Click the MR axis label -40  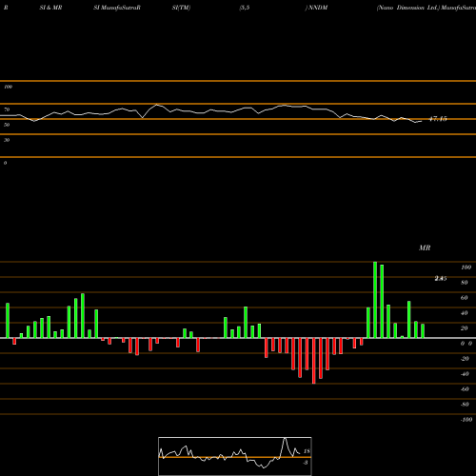click(465, 374)
